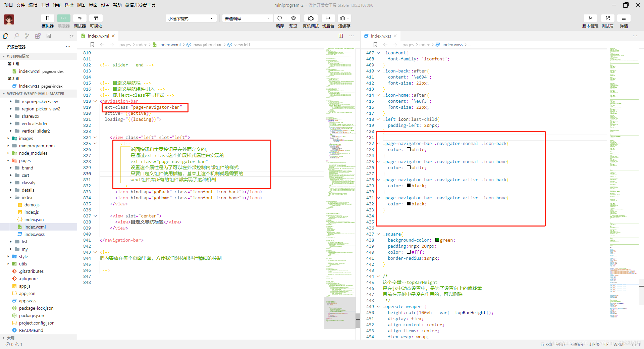Viewport: 644px width, 349px height.
Task: Open the search sidebar icon
Action: (16, 36)
